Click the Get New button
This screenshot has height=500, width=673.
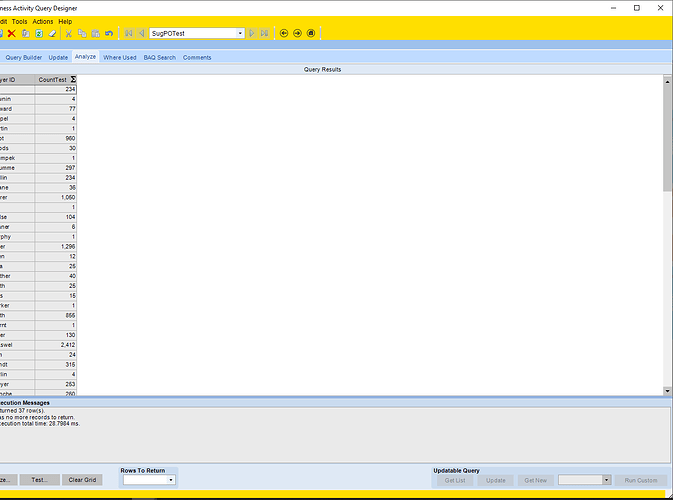point(536,480)
